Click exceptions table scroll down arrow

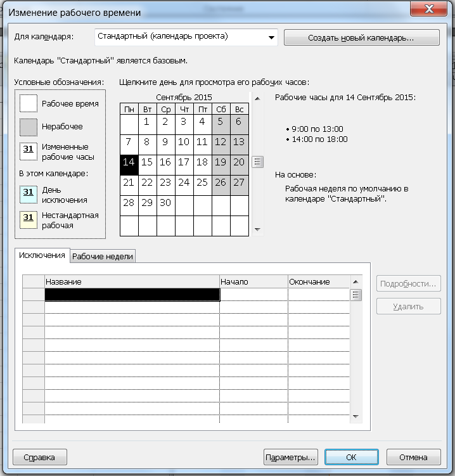[356, 416]
